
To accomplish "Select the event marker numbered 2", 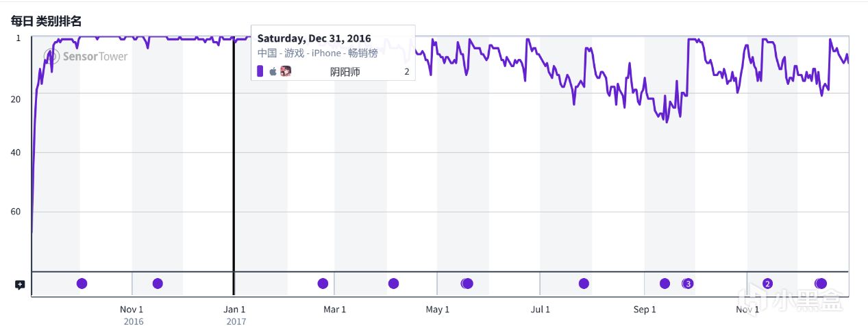I will click(767, 284).
